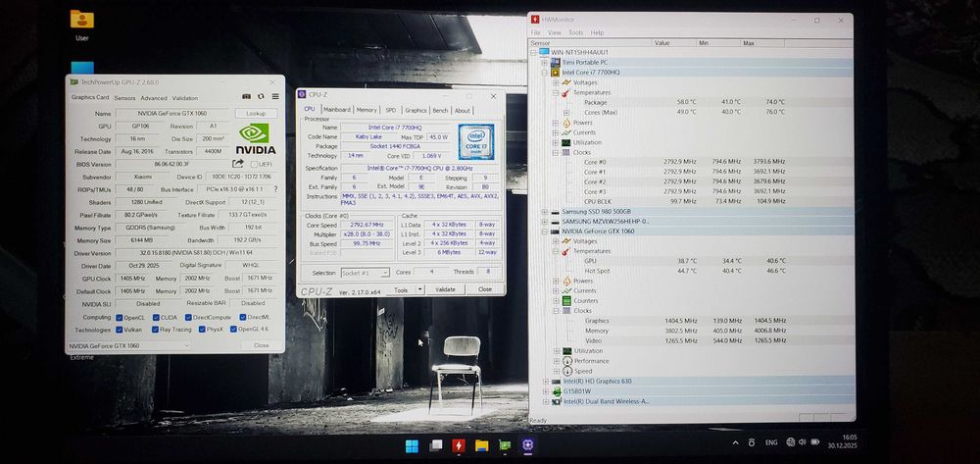This screenshot has width=980, height=464.
Task: Open the GPU selection dropdown in GPU-Z
Action: (x=128, y=346)
